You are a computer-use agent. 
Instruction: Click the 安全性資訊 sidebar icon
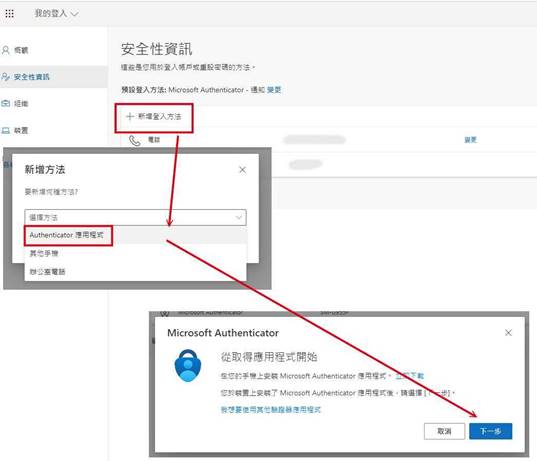[x=5, y=77]
